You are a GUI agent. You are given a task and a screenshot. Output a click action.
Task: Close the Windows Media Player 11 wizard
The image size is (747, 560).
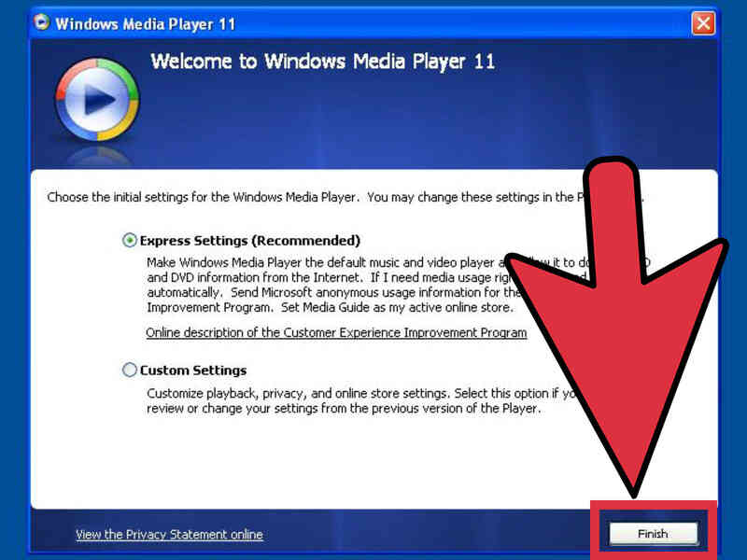point(703,23)
